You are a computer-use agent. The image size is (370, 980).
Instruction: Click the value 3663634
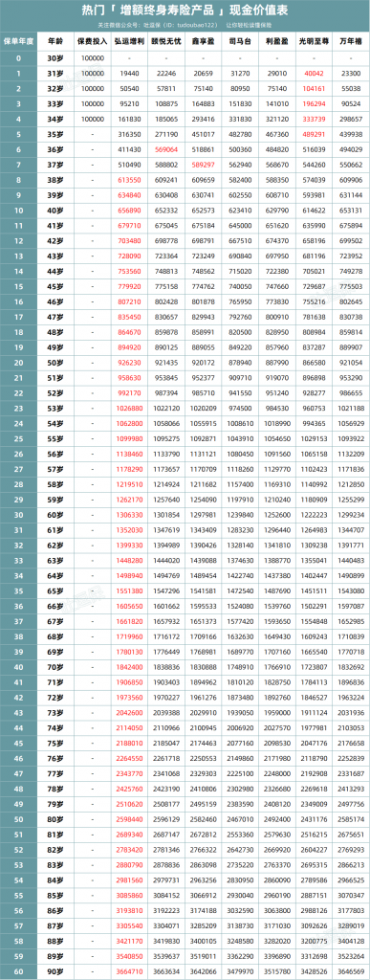[166, 972]
